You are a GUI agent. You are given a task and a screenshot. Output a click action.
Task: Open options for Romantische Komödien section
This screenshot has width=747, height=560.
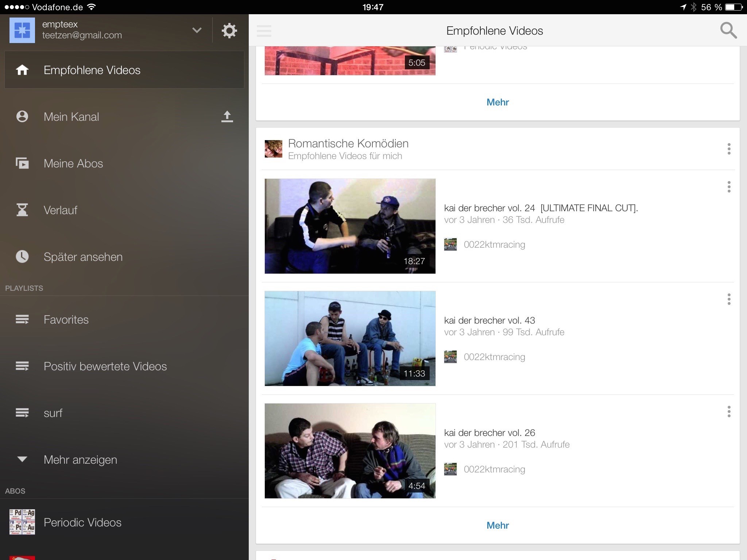729,149
